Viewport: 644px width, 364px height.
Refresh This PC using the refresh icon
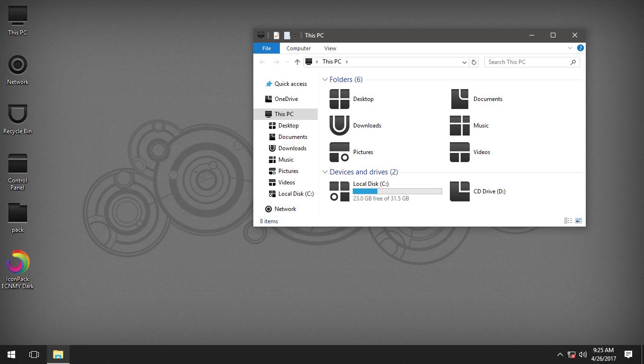click(474, 62)
